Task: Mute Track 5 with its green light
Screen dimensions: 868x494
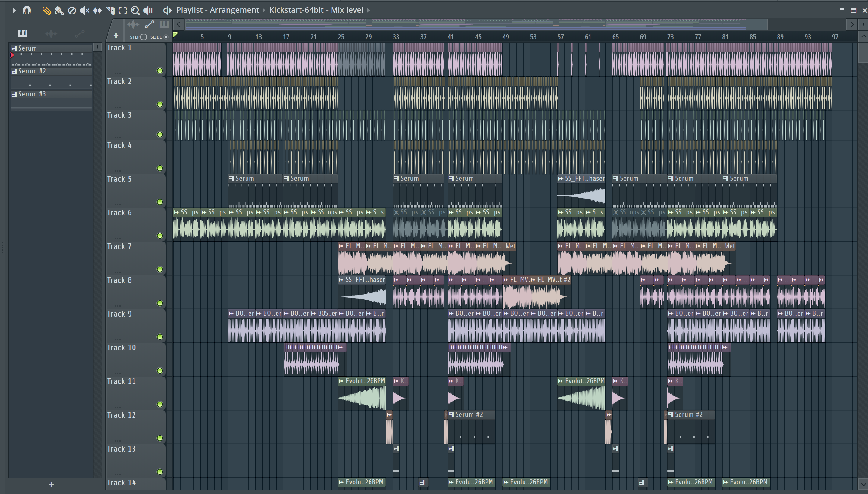Action: tap(159, 202)
